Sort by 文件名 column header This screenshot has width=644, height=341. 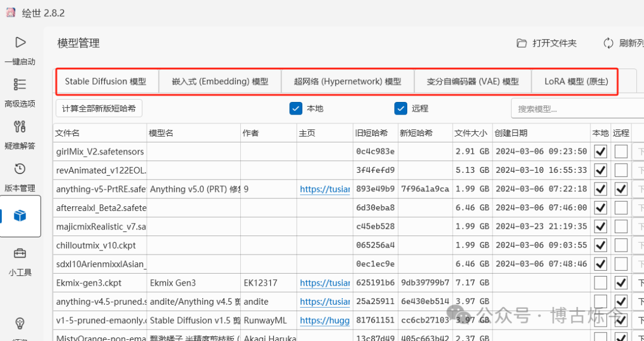(x=100, y=133)
